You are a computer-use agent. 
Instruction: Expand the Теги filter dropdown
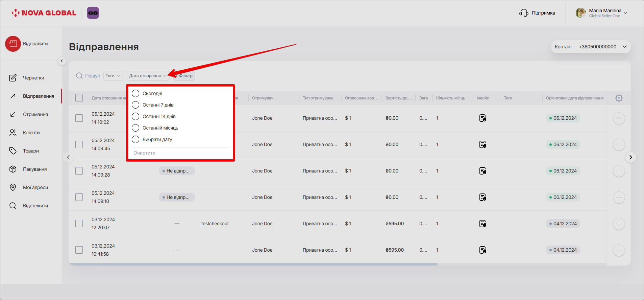pos(113,76)
